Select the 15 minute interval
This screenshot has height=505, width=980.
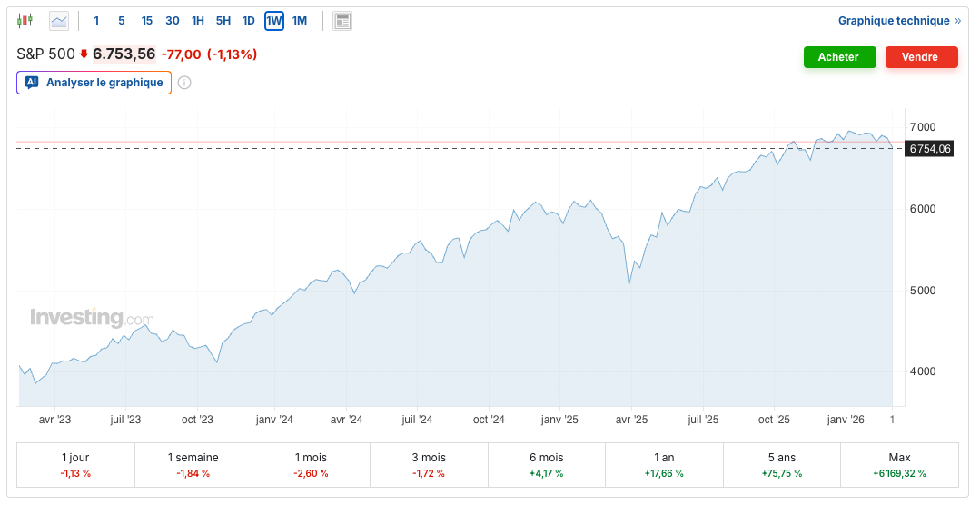pos(147,21)
